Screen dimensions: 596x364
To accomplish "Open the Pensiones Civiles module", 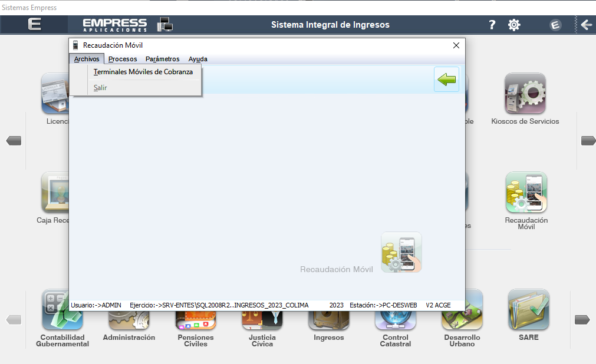I will coord(195,318).
